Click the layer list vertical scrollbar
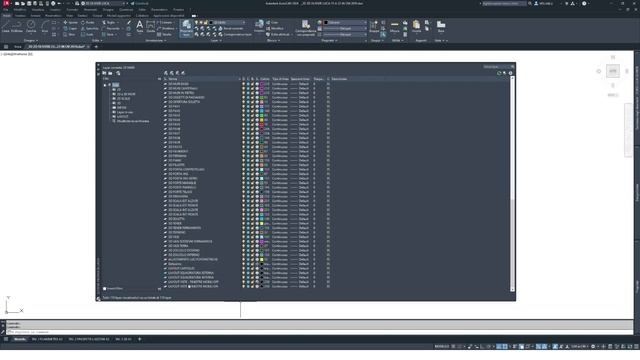The image size is (640, 360). (513, 184)
